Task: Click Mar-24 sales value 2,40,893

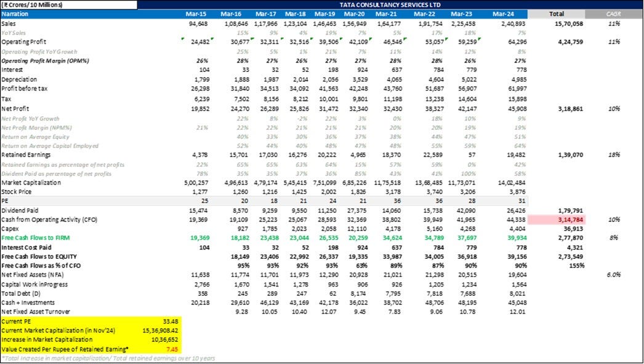Action: coord(513,24)
